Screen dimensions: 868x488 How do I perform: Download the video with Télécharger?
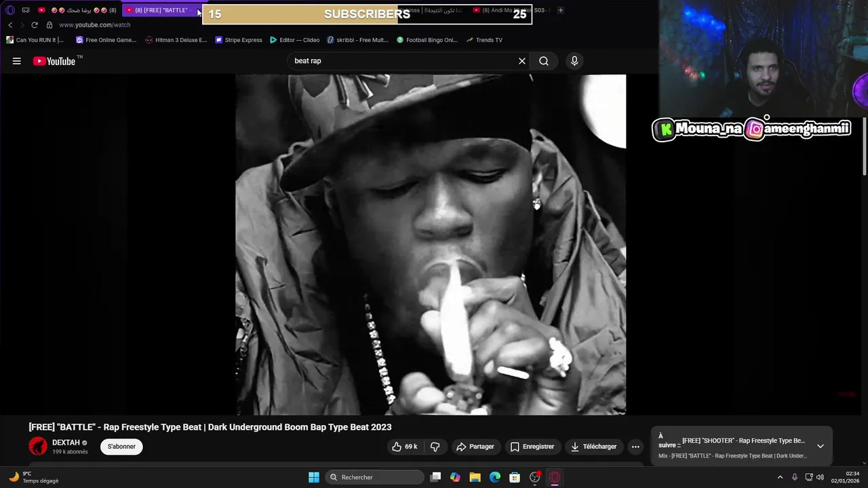point(593,447)
